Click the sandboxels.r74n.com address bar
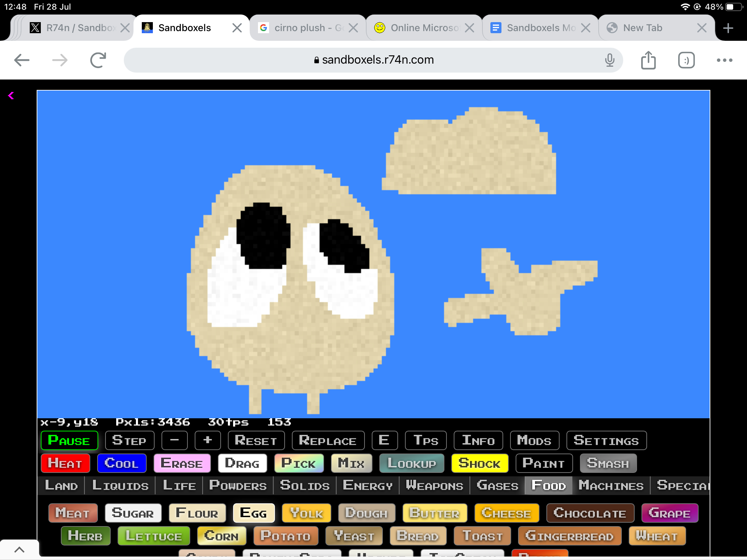 [x=373, y=60]
